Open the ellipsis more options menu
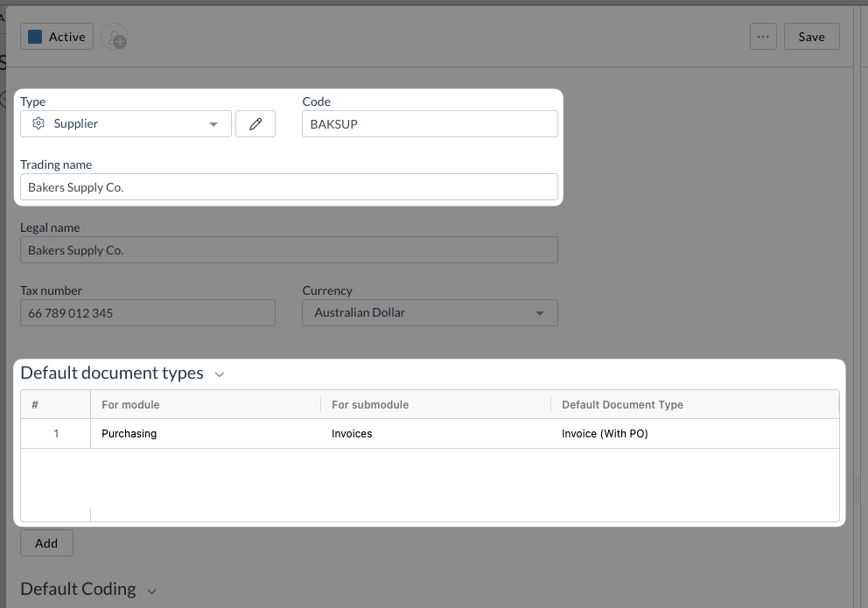868x608 pixels. pyautogui.click(x=763, y=37)
